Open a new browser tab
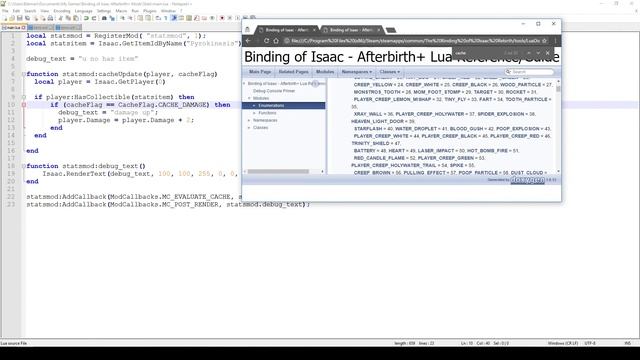This screenshot has height=360, width=640. (391, 30)
